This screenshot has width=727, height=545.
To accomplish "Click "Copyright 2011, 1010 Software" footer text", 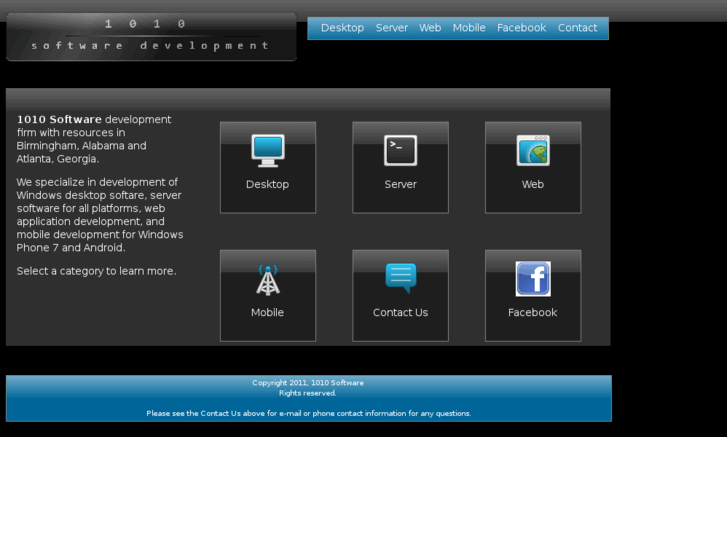I will point(308,383).
